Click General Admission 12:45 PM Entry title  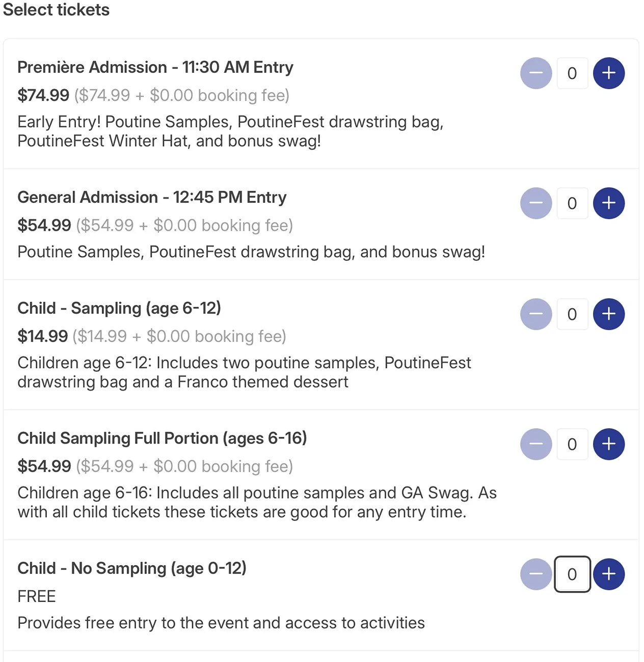(x=152, y=197)
